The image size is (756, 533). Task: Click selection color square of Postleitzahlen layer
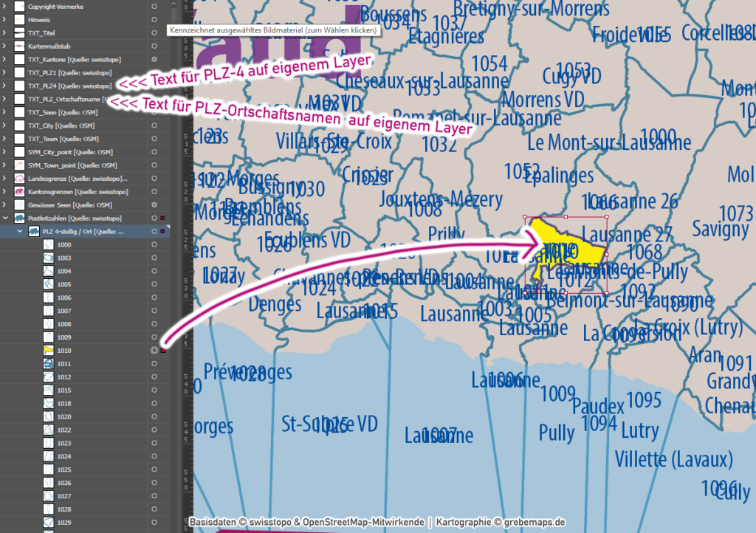pyautogui.click(x=162, y=219)
